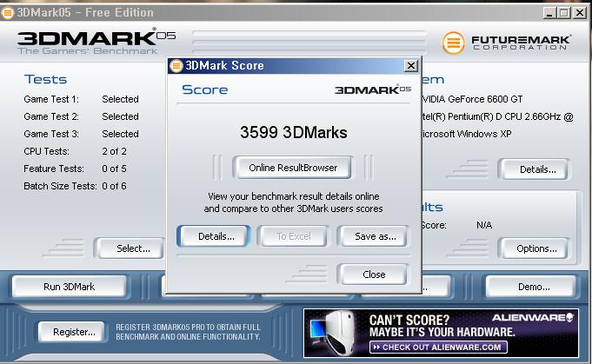
Task: Open the Options... button in results panel
Action: [536, 248]
